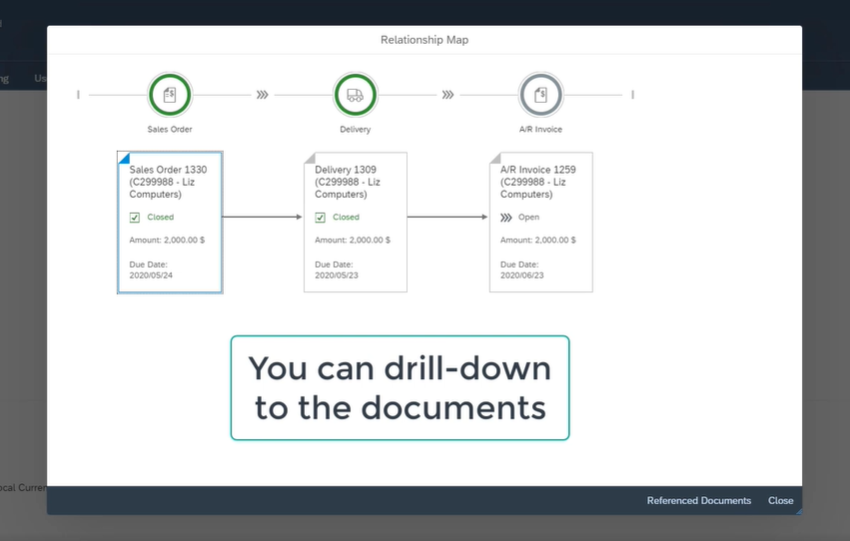Click Closed checkmark on Sales Order 1330
850x541 pixels.
(134, 217)
